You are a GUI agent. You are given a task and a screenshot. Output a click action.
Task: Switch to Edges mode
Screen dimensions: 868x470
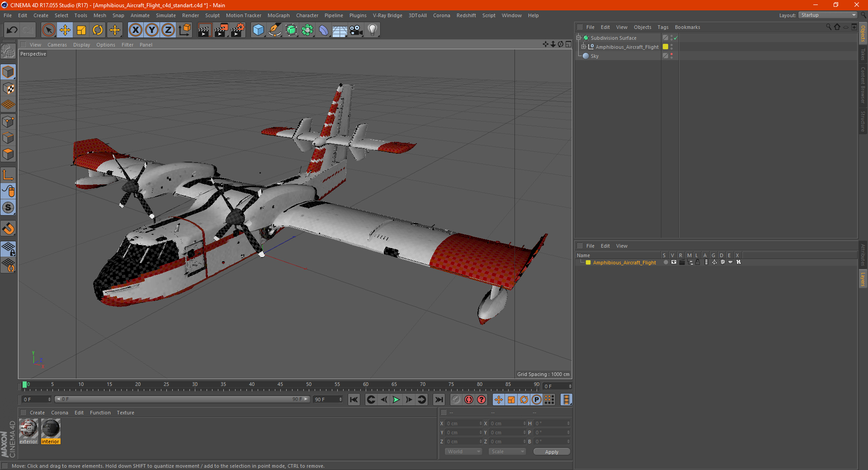tap(8, 138)
